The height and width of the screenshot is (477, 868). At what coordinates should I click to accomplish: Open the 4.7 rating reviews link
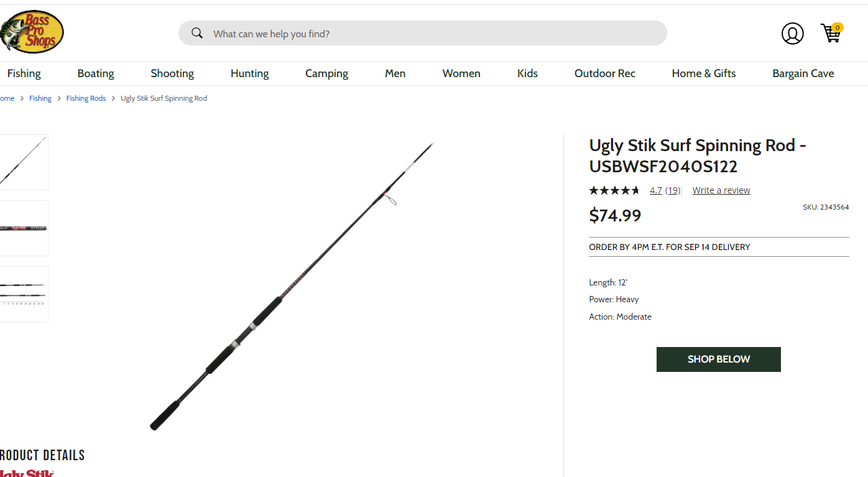pyautogui.click(x=664, y=190)
